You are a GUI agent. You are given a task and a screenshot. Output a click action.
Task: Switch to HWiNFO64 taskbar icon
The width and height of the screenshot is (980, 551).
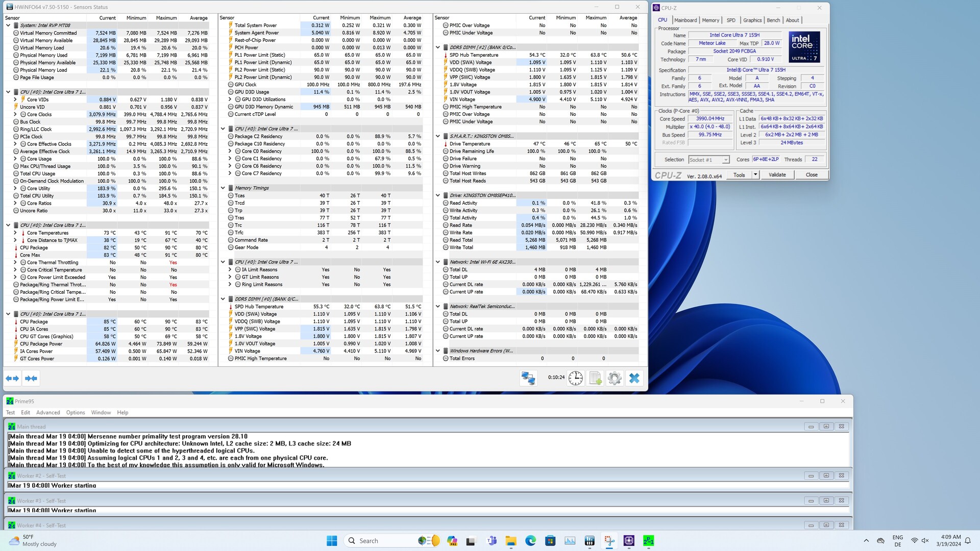pos(590,541)
